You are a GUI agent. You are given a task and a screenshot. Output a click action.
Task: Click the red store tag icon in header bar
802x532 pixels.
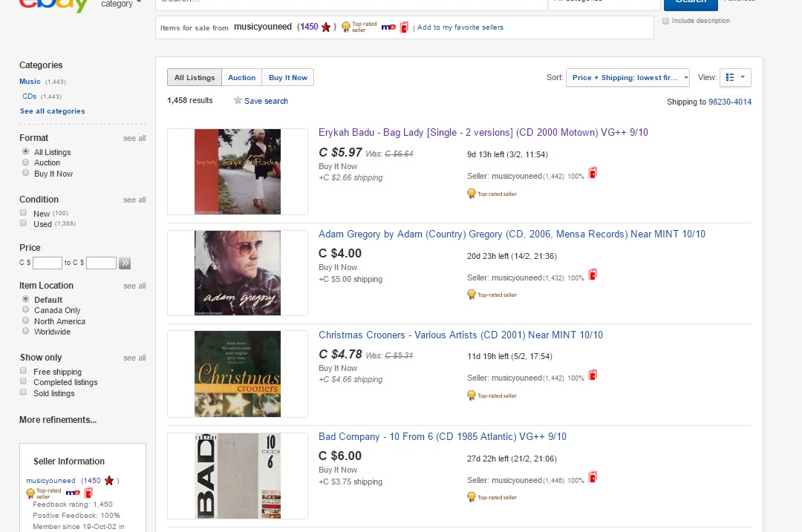coord(404,27)
